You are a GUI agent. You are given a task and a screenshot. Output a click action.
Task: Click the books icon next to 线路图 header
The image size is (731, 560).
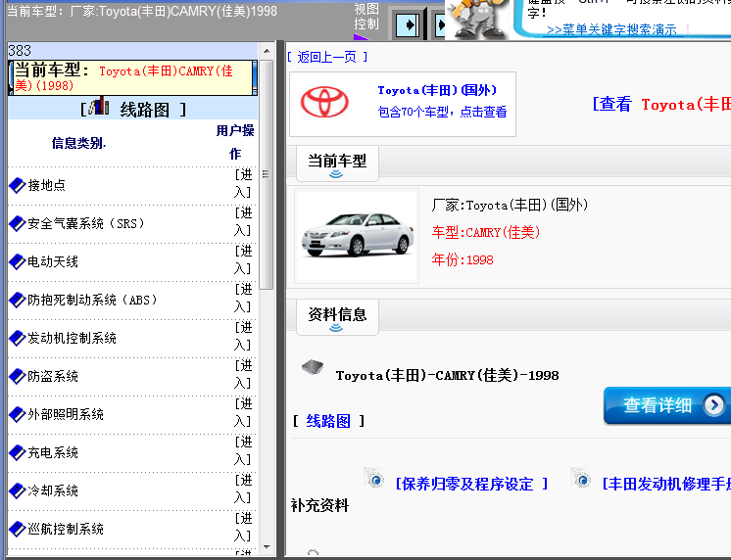click(x=99, y=107)
